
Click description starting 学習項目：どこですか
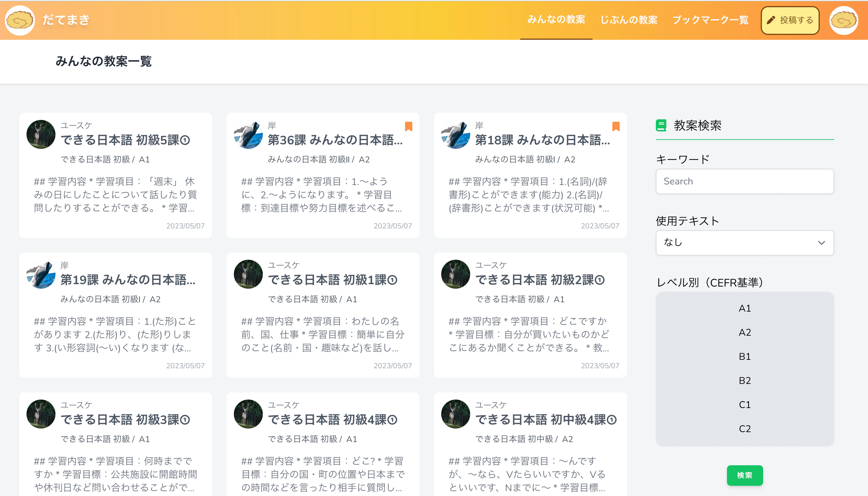pos(529,334)
